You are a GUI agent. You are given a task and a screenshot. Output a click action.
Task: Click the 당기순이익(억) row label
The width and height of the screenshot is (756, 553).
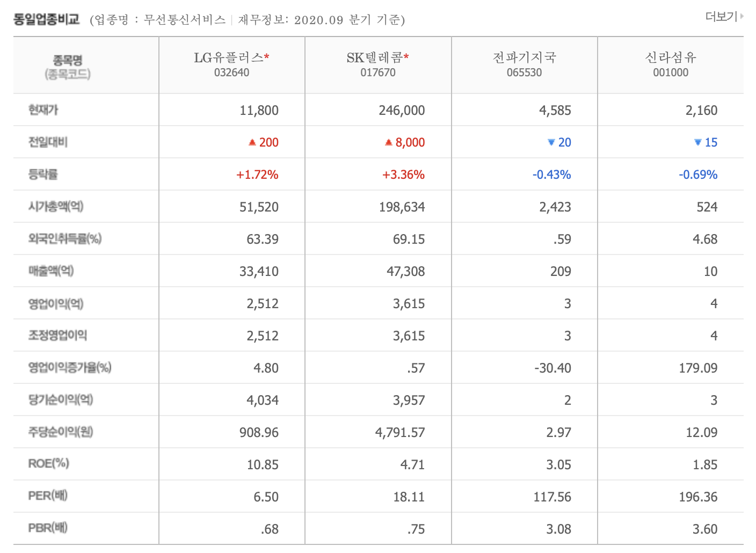click(61, 400)
